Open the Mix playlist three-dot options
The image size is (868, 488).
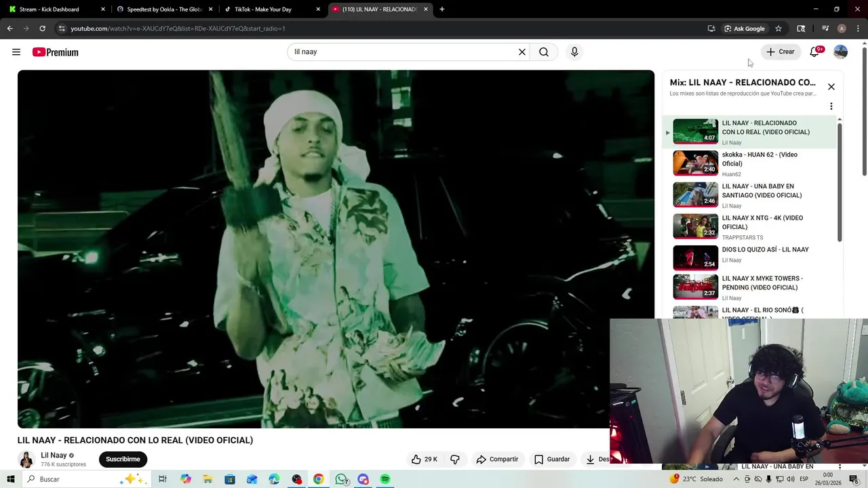[x=831, y=106]
